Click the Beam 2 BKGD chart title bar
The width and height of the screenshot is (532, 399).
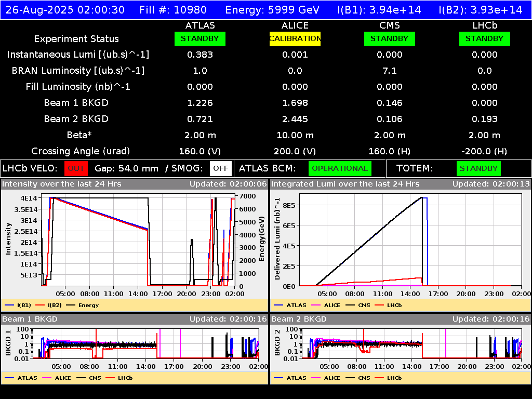pyautogui.click(x=401, y=319)
